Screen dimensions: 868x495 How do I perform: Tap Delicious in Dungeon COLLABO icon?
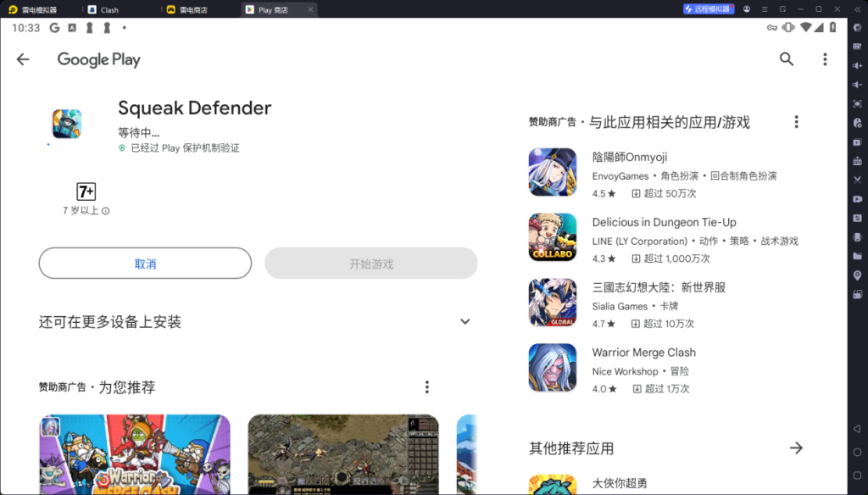pyautogui.click(x=553, y=237)
